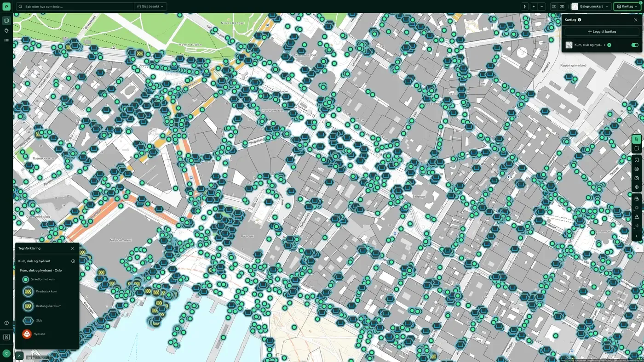This screenshot has width=644, height=362.
Task: Close the Kartlag panel
Action: pos(636,20)
